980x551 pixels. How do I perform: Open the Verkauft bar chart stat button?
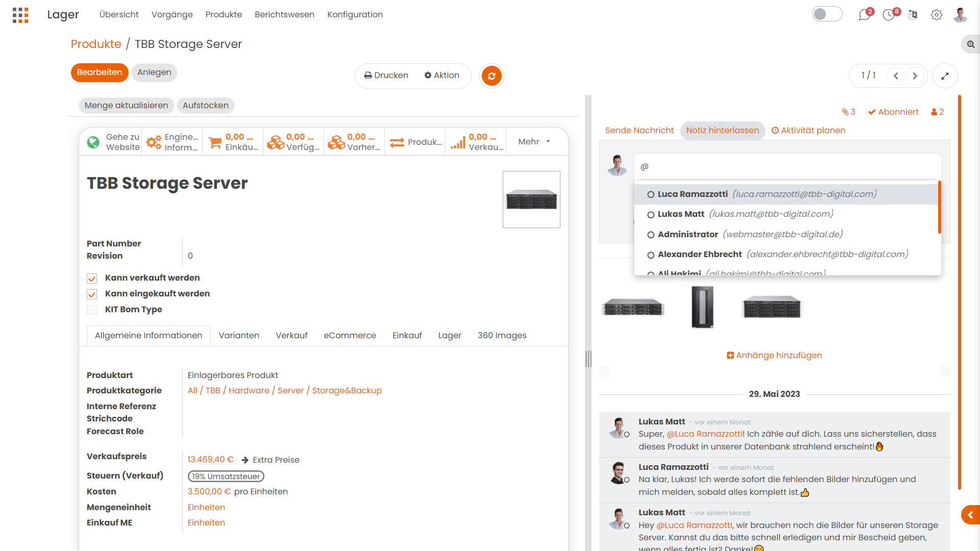[x=476, y=142]
